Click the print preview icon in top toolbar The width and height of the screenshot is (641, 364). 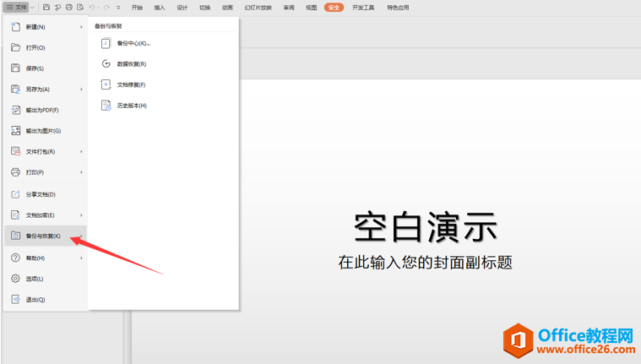point(80,8)
